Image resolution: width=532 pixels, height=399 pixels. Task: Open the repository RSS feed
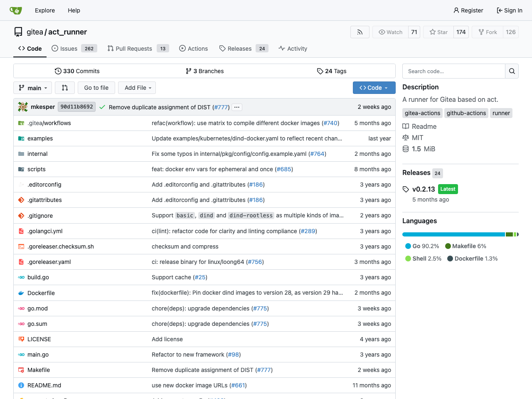pos(360,32)
